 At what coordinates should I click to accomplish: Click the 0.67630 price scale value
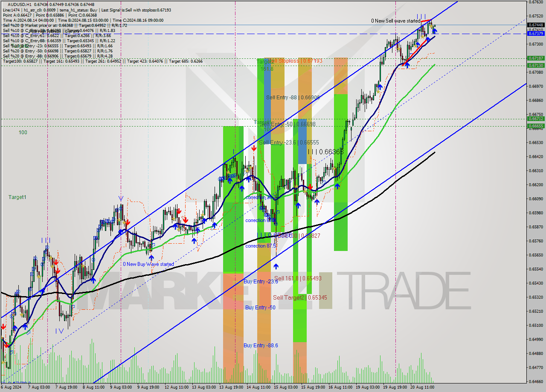pyautogui.click(x=536, y=2)
